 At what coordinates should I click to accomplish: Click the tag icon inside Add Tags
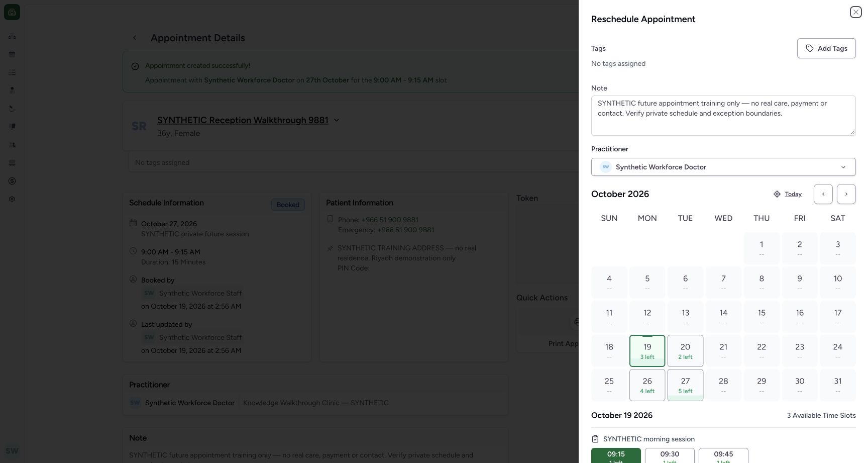point(810,48)
